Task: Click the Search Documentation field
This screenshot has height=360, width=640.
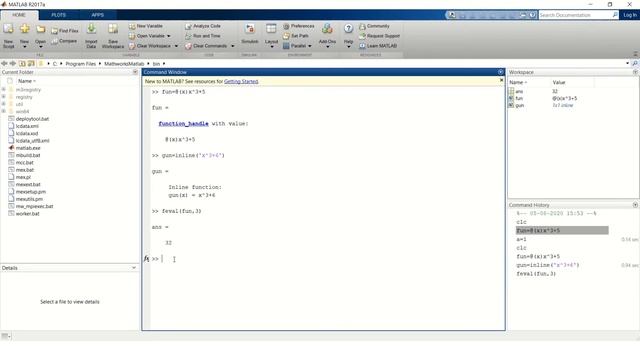Action: click(x=576, y=15)
